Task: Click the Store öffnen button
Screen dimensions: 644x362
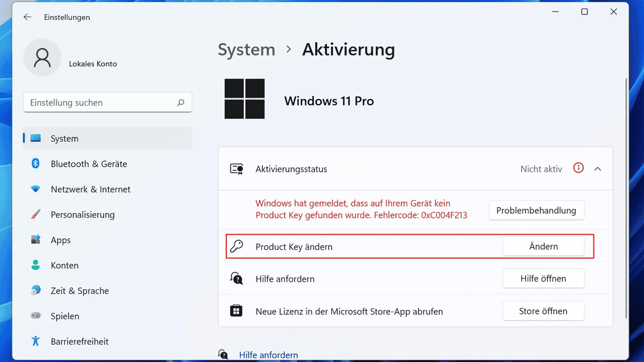Action: point(543,311)
